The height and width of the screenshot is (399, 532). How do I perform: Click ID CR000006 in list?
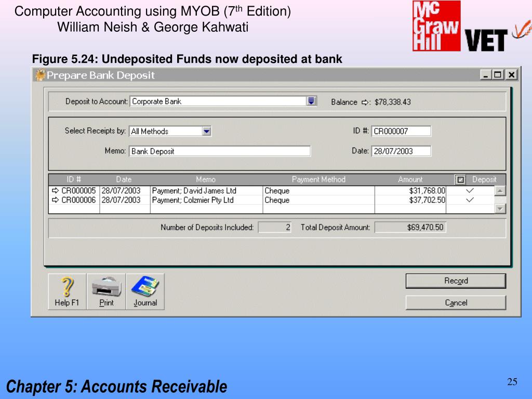(79, 200)
